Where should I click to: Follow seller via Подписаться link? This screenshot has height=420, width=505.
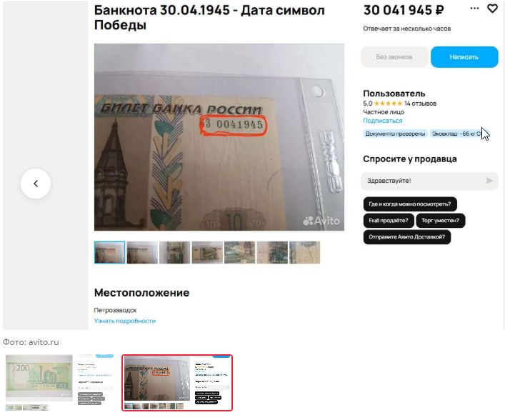pyautogui.click(x=383, y=121)
